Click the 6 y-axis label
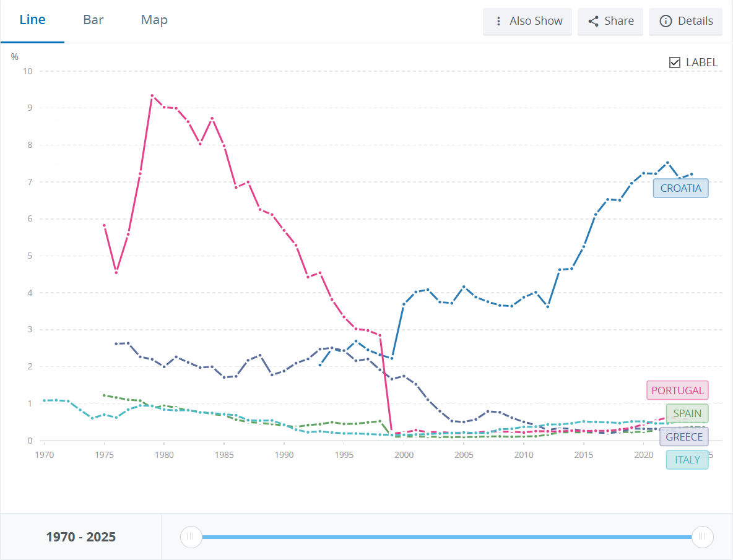This screenshot has width=733, height=560. click(30, 218)
